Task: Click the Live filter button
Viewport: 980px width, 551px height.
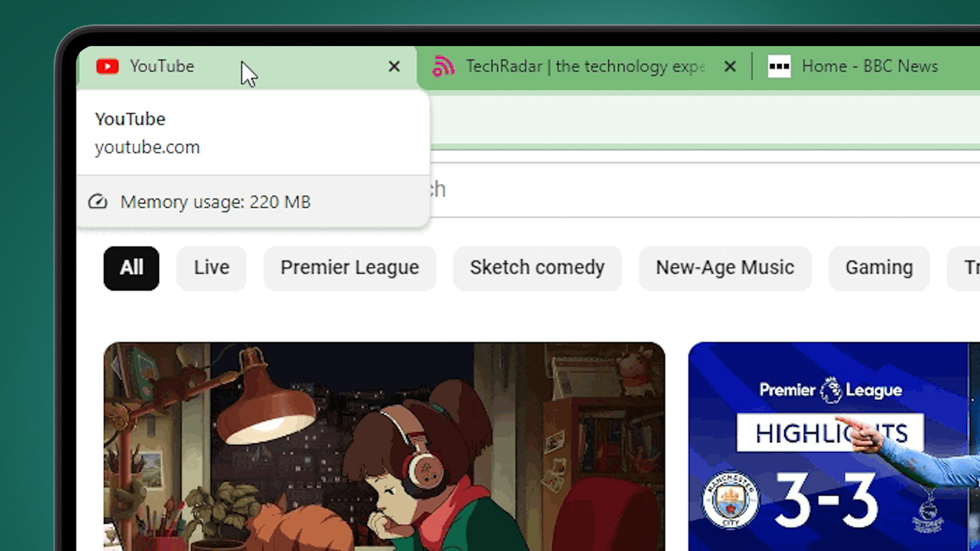Action: coord(211,267)
